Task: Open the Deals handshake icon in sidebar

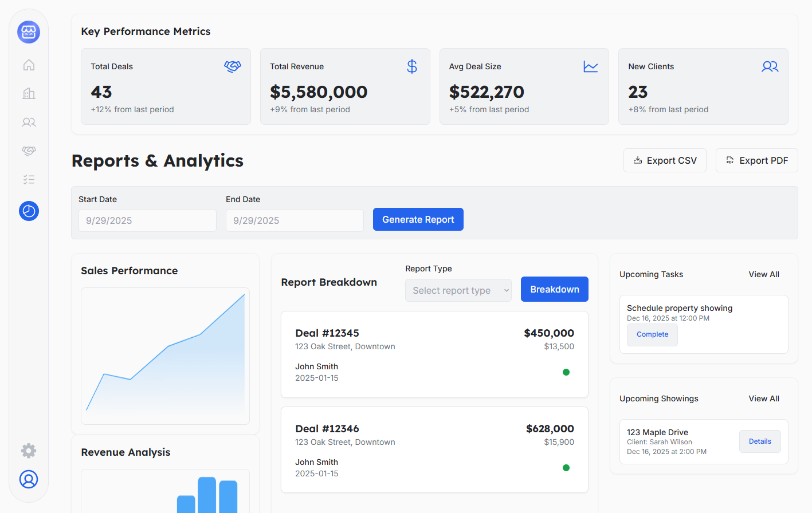Action: click(29, 151)
